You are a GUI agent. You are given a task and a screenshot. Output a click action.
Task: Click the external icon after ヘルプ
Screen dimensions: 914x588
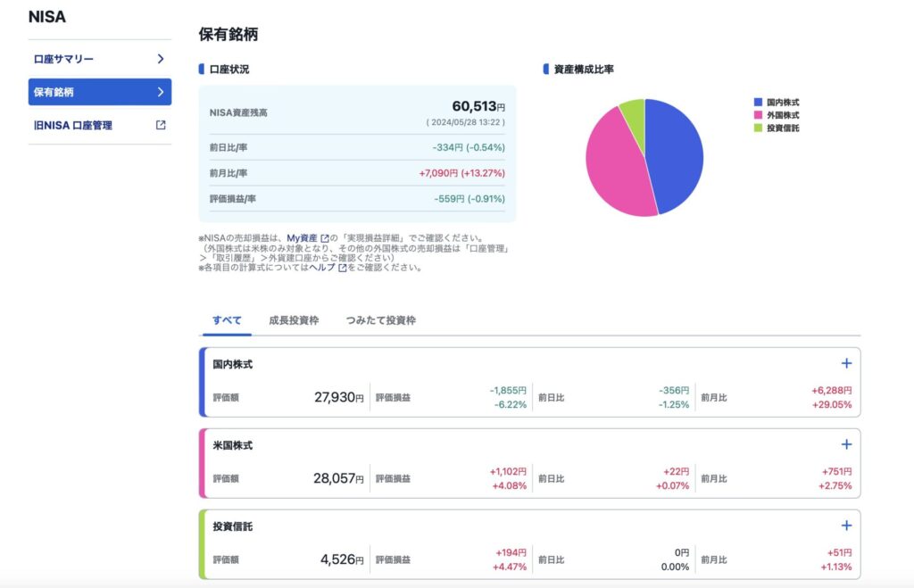tap(342, 268)
